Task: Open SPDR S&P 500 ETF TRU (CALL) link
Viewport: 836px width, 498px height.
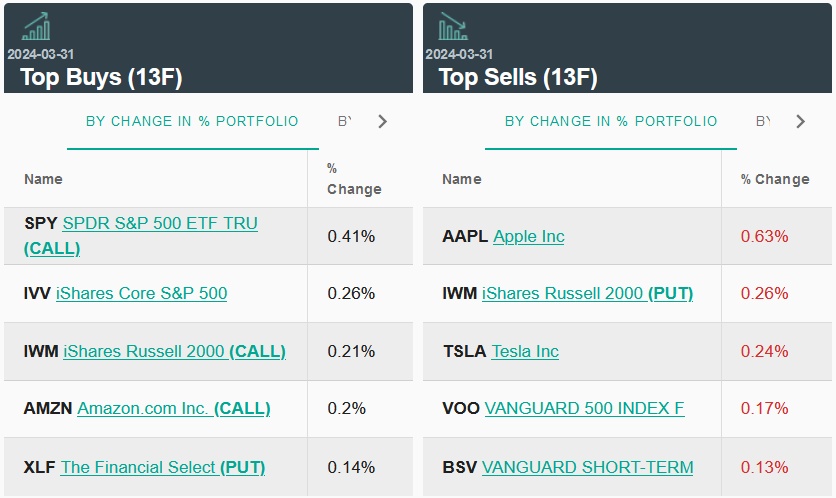Action: click(x=159, y=224)
